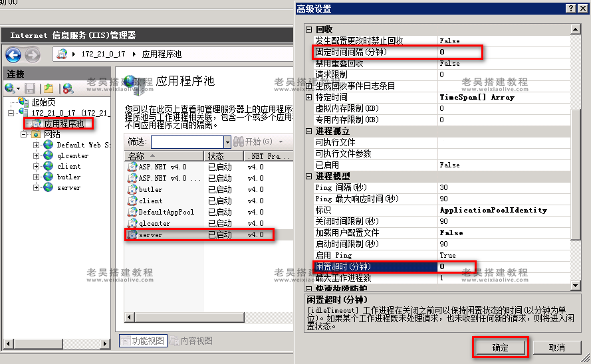The width and height of the screenshot is (591, 364).
Task: Click 应用程序池 in address breadcrumb
Action: (x=162, y=54)
